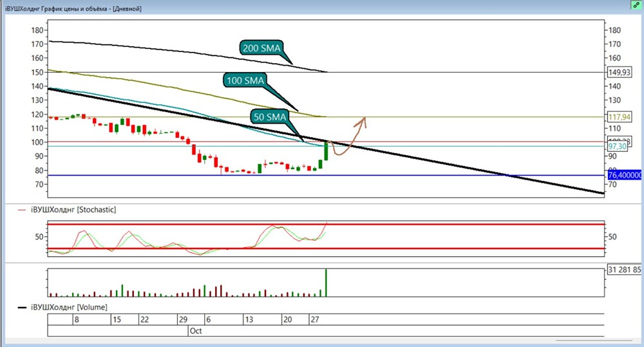Click date 27 on the time axis
644x347 pixels.
[315, 319]
